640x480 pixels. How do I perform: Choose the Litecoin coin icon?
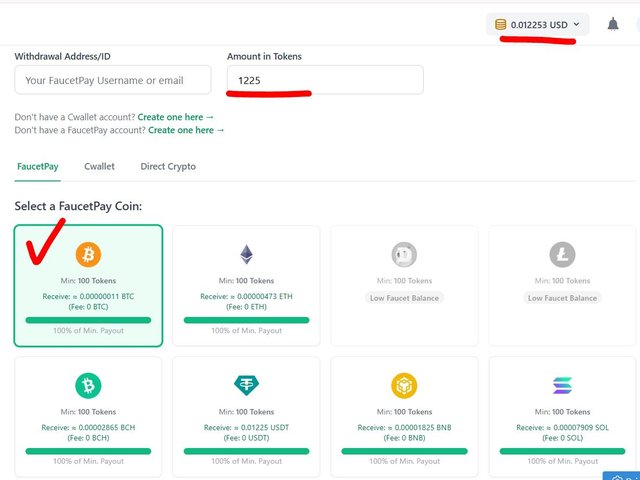point(562,255)
